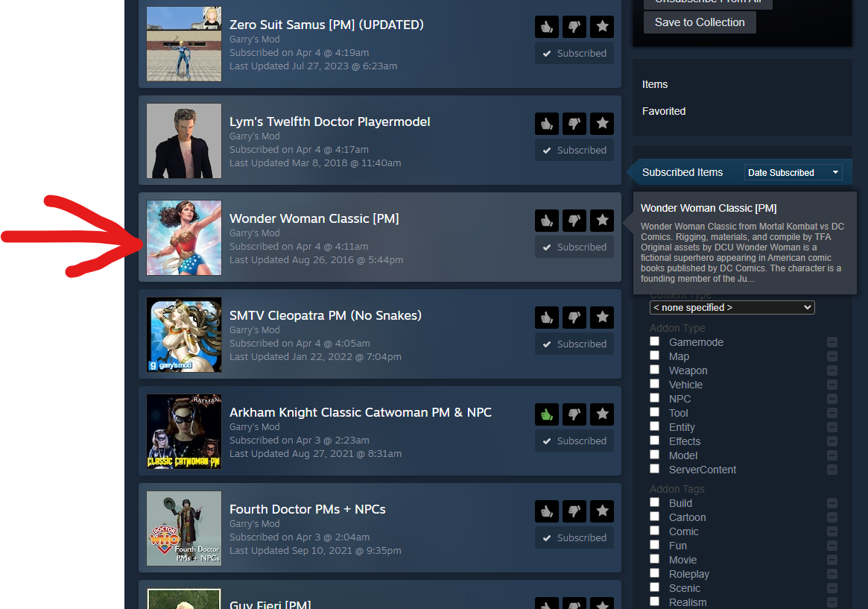Exclude NPC type using minus icon

click(x=832, y=399)
